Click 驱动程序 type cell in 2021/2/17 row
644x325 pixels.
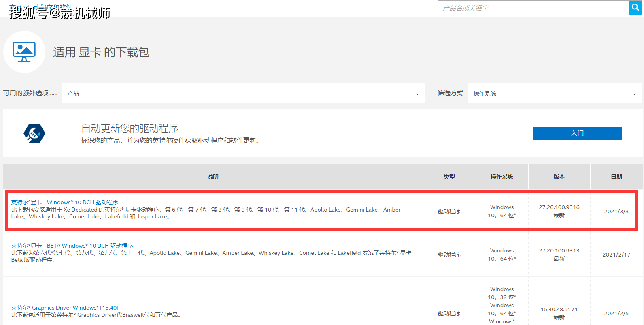click(449, 254)
